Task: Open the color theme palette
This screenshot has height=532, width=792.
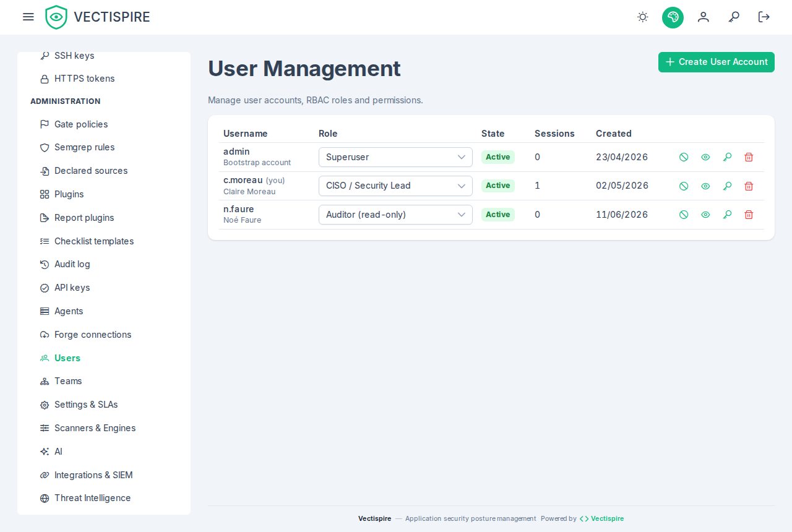Action: (x=673, y=17)
